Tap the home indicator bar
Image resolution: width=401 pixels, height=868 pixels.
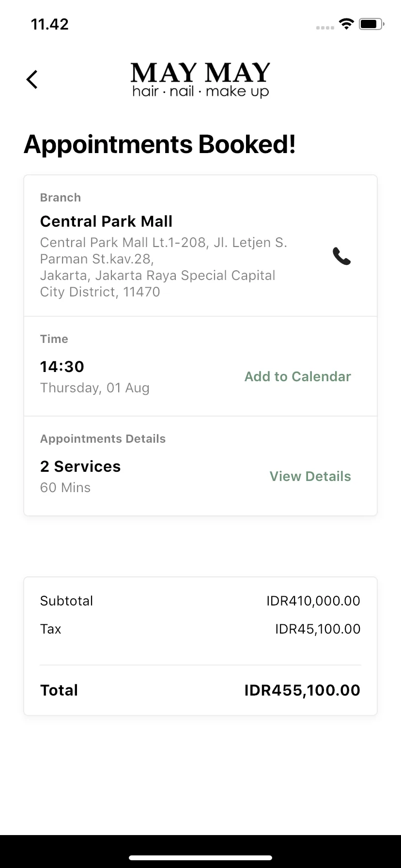200,858
